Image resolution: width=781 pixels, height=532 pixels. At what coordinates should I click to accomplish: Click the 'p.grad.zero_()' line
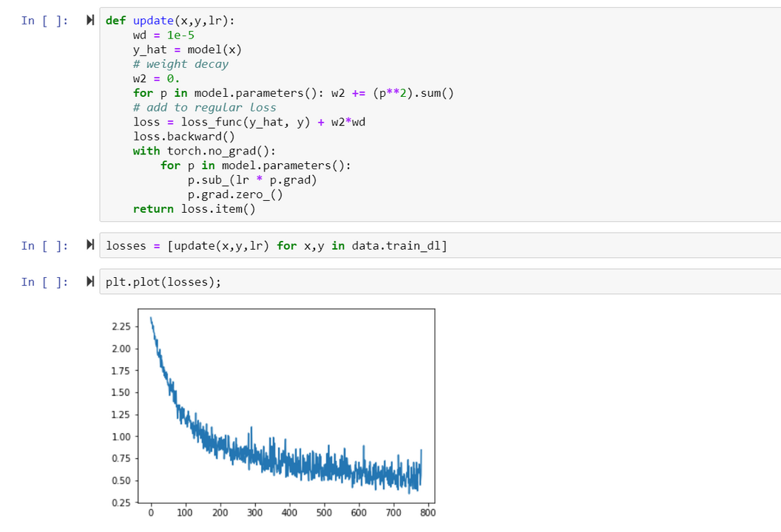(235, 194)
